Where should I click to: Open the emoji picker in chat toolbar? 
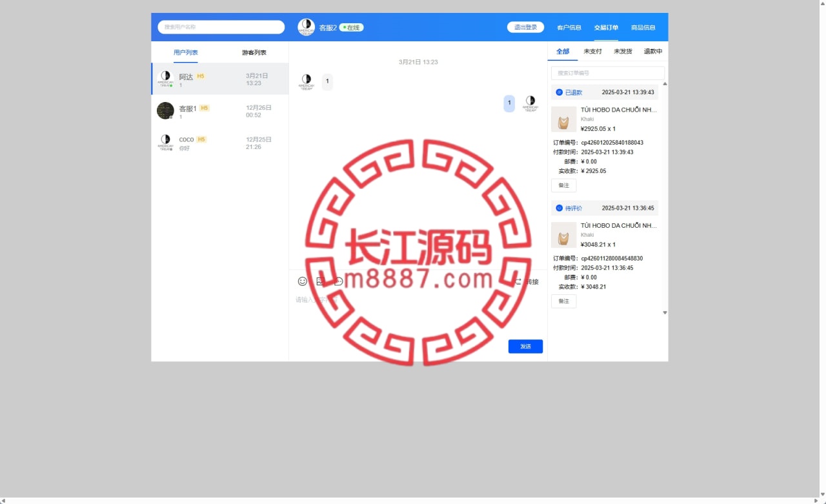[303, 281]
